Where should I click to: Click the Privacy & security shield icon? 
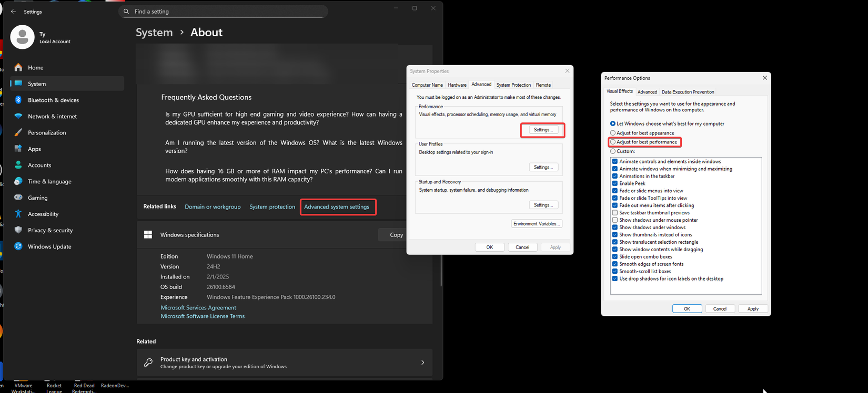pos(18,230)
